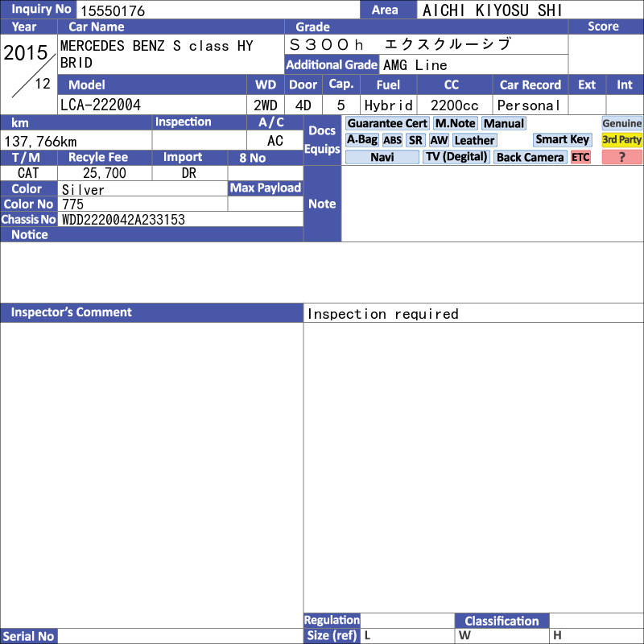Click the transmission value CAT
The height and width of the screenshot is (644, 644).
(x=28, y=173)
